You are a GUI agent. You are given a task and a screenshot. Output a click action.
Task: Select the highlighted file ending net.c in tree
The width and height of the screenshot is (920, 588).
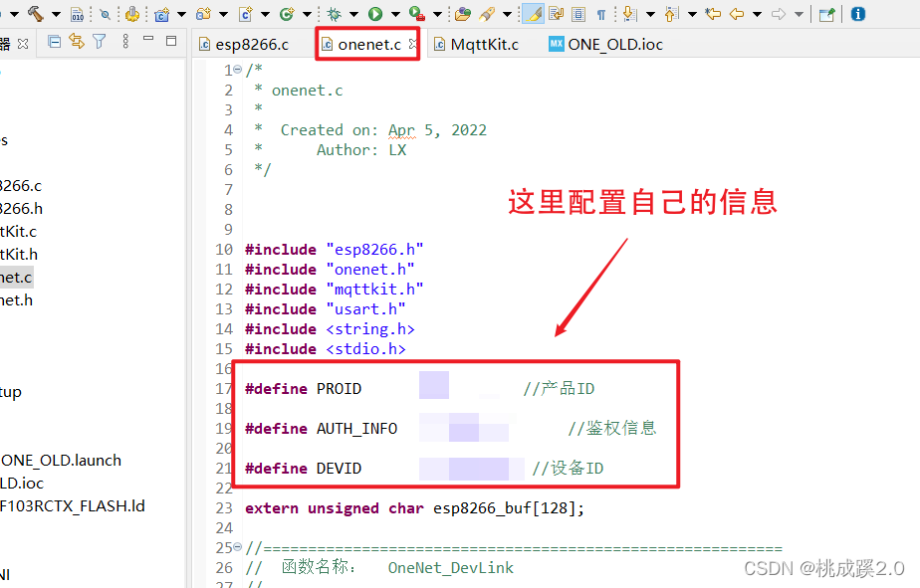point(16,278)
